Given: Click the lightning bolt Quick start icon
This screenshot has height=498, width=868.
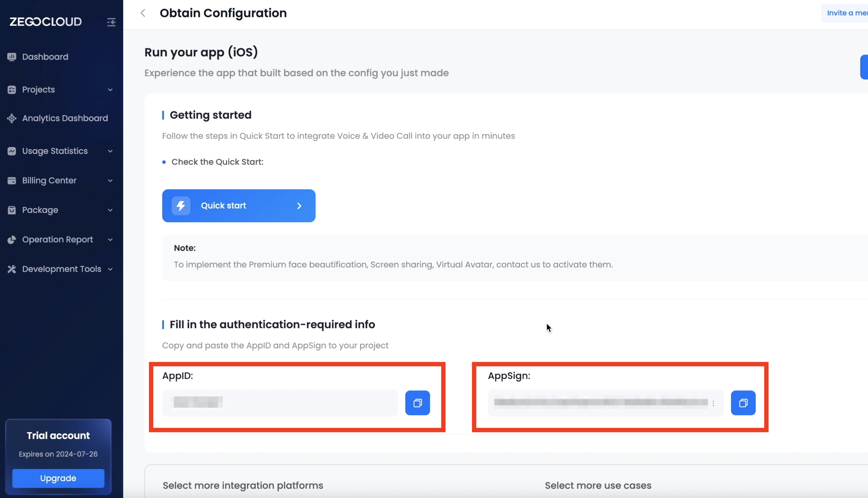Looking at the screenshot, I should 181,206.
